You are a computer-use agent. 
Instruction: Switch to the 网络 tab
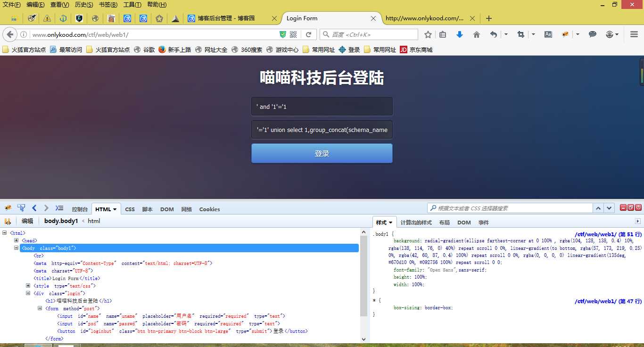(187, 209)
